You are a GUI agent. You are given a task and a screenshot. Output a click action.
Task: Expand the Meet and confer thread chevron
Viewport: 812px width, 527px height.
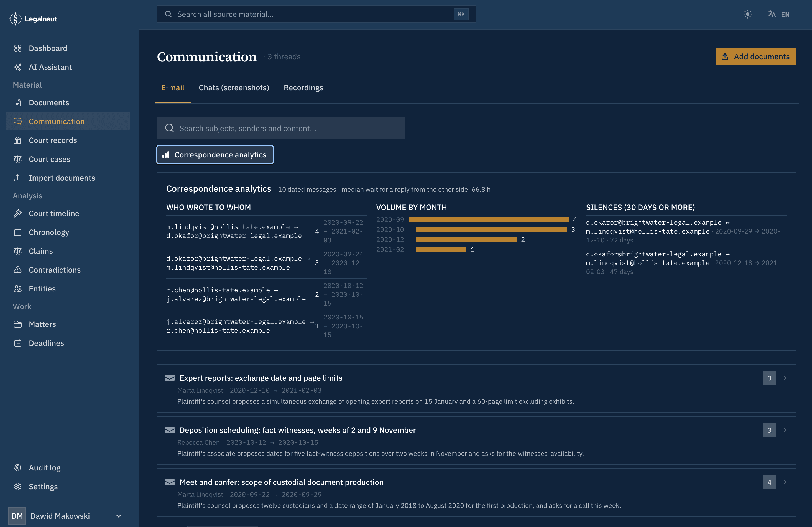pos(785,482)
